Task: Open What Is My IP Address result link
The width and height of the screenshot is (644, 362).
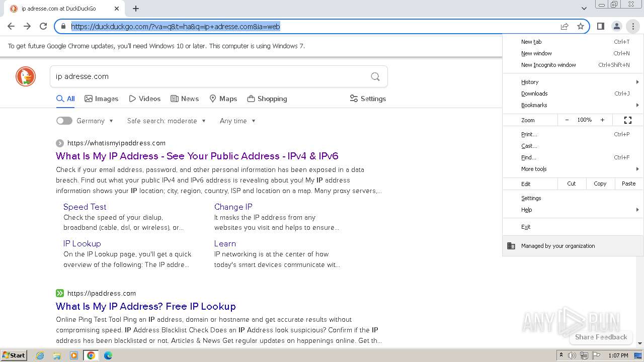Action: coord(197,156)
